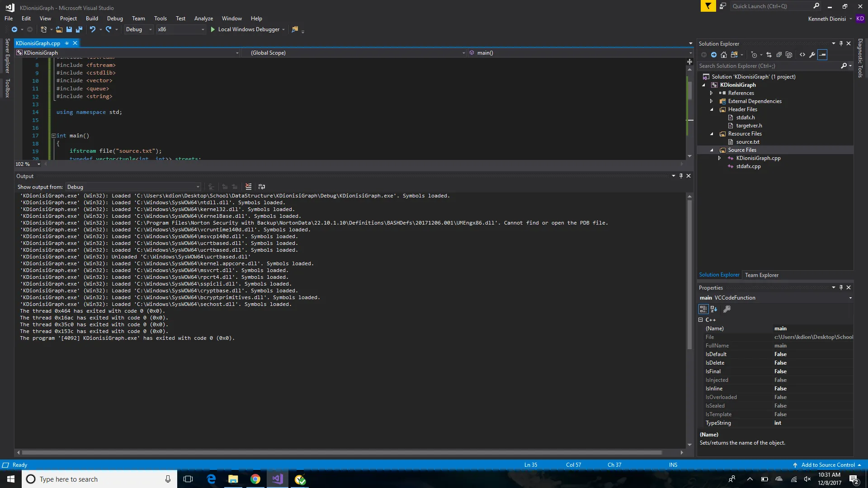Click the feedback flag notification icon

pos(708,6)
